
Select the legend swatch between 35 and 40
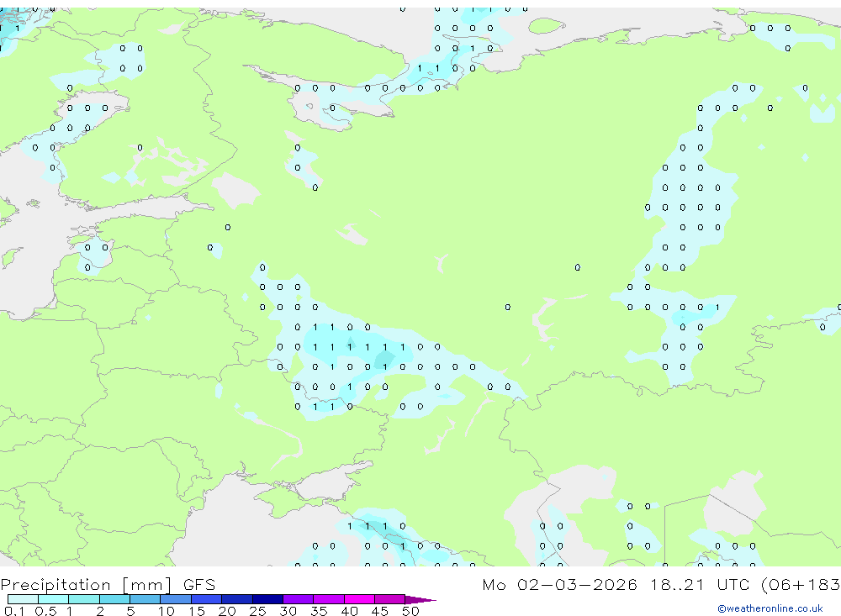click(329, 599)
